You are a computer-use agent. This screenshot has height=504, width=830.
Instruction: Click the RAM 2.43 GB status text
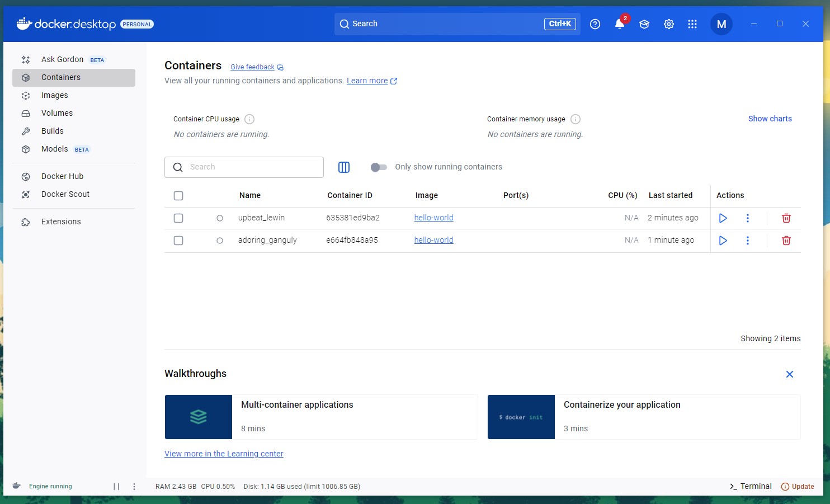pyautogui.click(x=176, y=487)
